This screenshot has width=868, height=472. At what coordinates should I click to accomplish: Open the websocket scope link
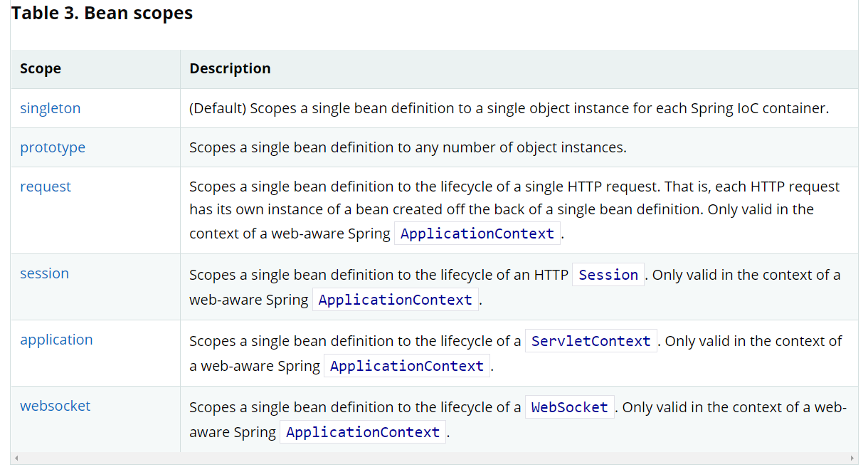pos(55,406)
